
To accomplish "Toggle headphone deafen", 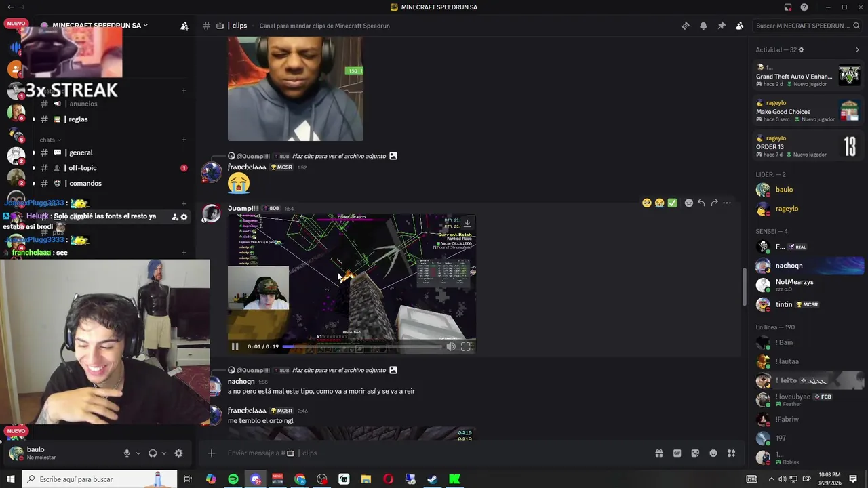I will click(153, 453).
